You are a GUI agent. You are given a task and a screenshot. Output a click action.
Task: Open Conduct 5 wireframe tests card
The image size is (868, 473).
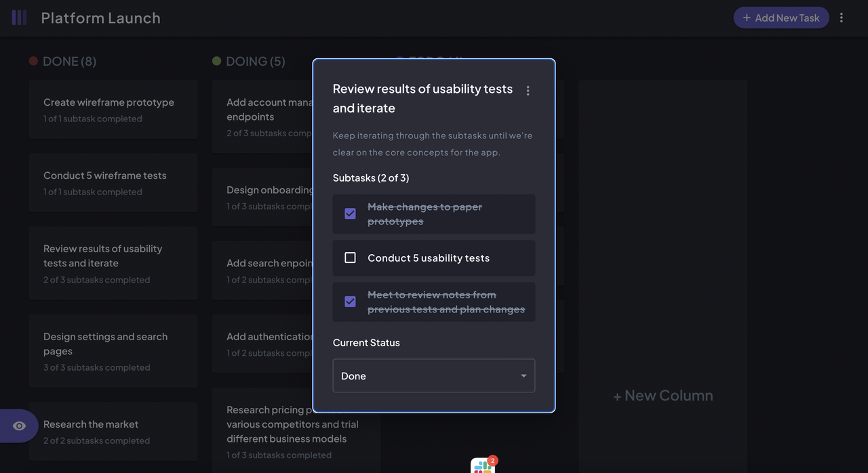113,183
